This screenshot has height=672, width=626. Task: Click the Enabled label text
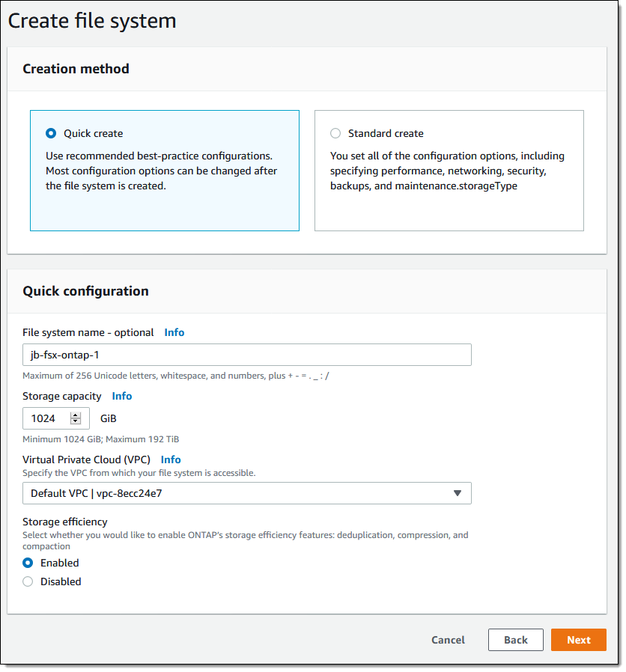pyautogui.click(x=60, y=563)
